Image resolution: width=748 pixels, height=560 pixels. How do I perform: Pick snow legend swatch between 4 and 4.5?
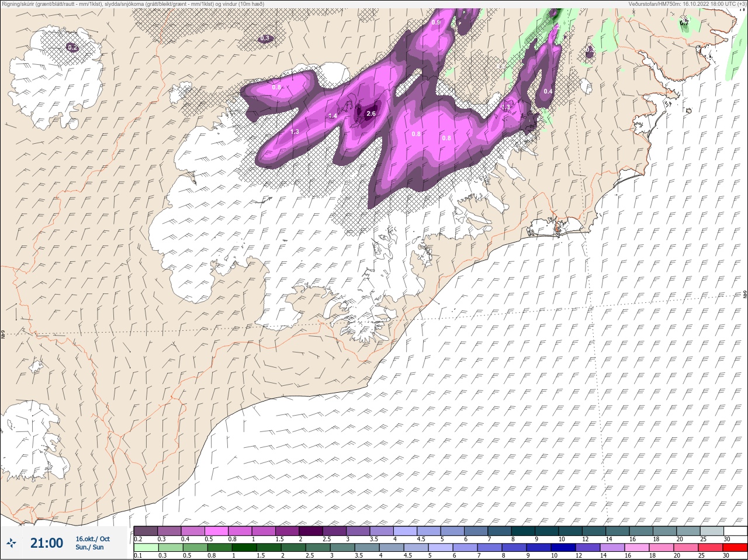pos(405,531)
